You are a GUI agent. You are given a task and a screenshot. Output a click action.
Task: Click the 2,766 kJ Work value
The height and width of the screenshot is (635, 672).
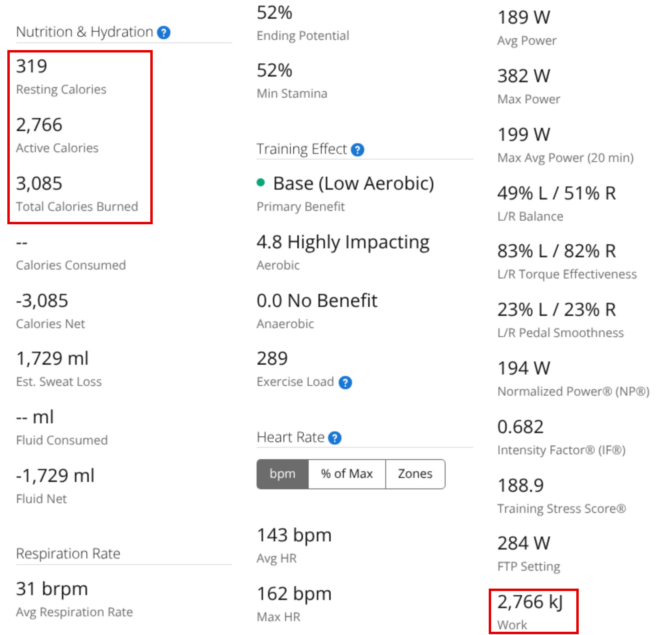[x=530, y=602]
